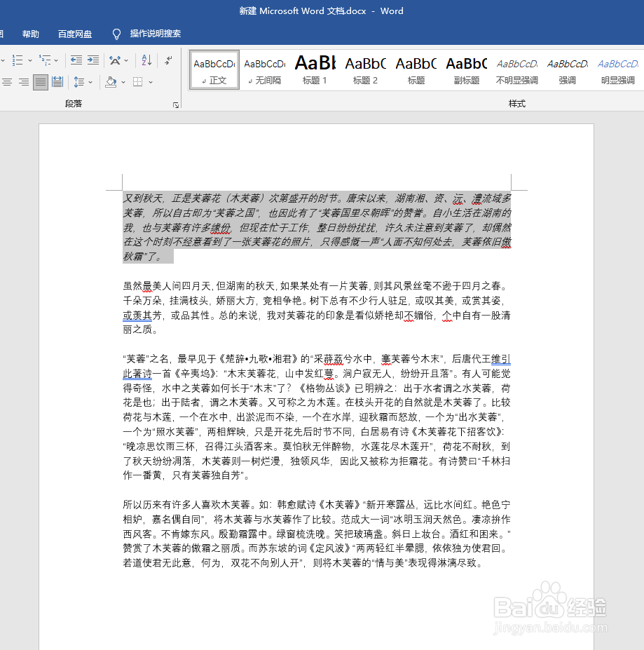Toggle distributed alignment
Screen dimensions: 644x650
pyautogui.click(x=57, y=81)
